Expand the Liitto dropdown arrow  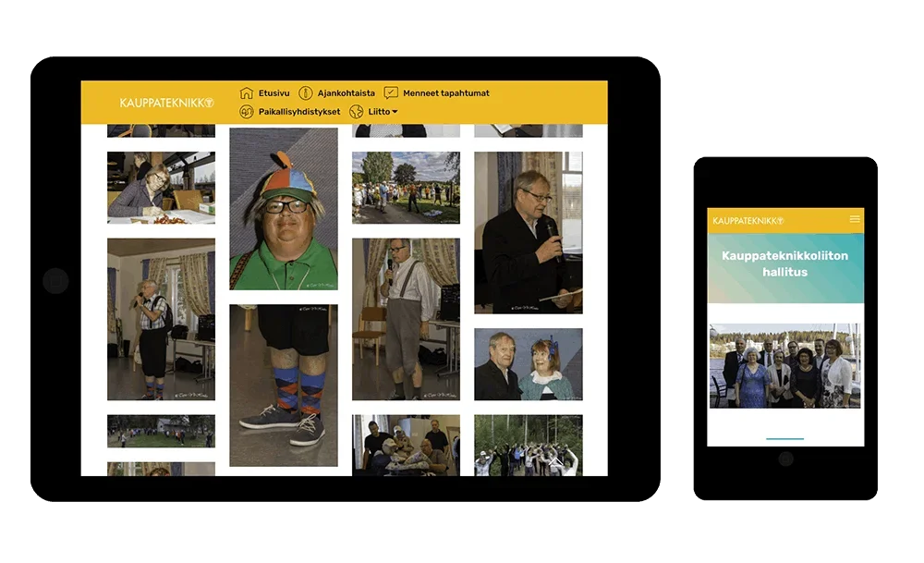pos(395,113)
